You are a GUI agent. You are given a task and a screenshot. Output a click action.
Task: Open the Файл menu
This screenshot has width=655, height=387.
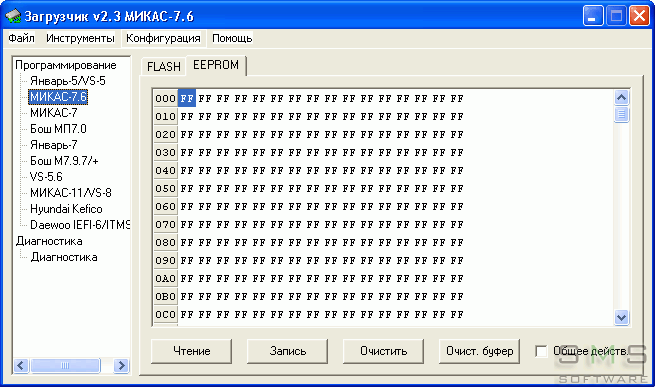(x=21, y=38)
